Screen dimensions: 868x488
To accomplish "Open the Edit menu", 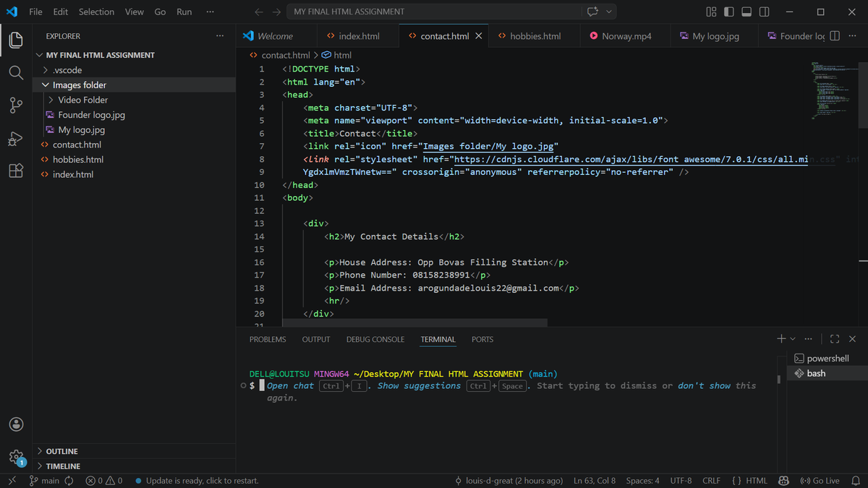I will 61,12.
